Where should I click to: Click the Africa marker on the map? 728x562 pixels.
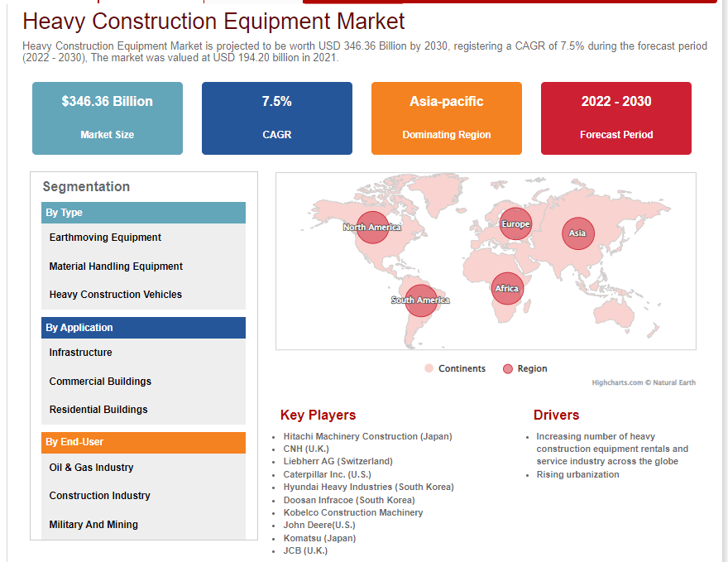coord(507,288)
